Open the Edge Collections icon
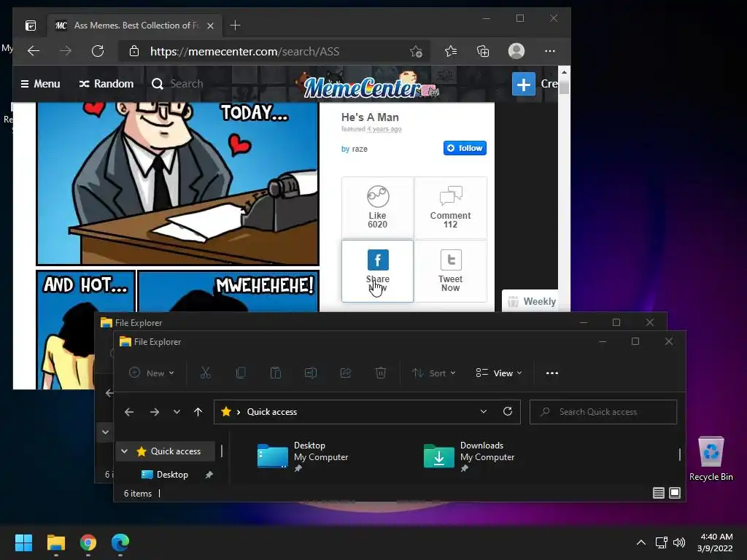This screenshot has width=747, height=560. coord(483,51)
